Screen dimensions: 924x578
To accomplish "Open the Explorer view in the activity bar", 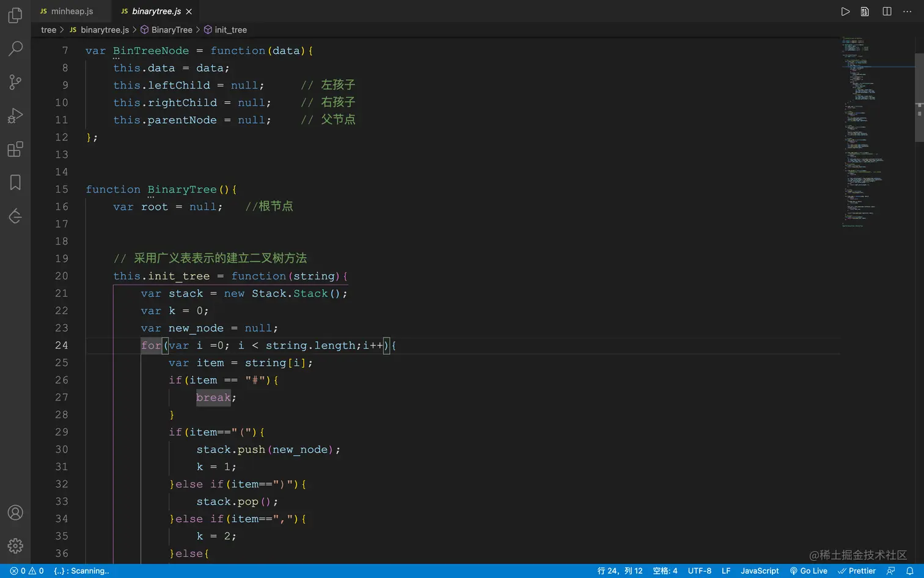I will (x=15, y=15).
